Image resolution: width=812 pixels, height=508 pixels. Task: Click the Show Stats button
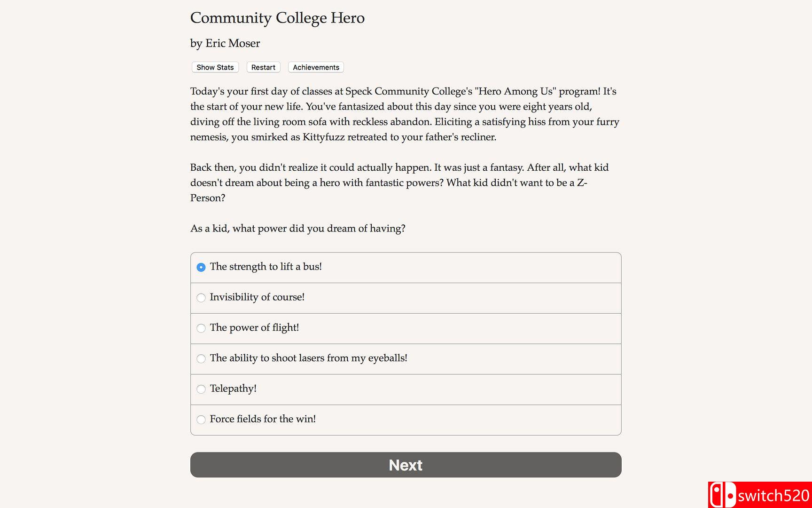(215, 67)
